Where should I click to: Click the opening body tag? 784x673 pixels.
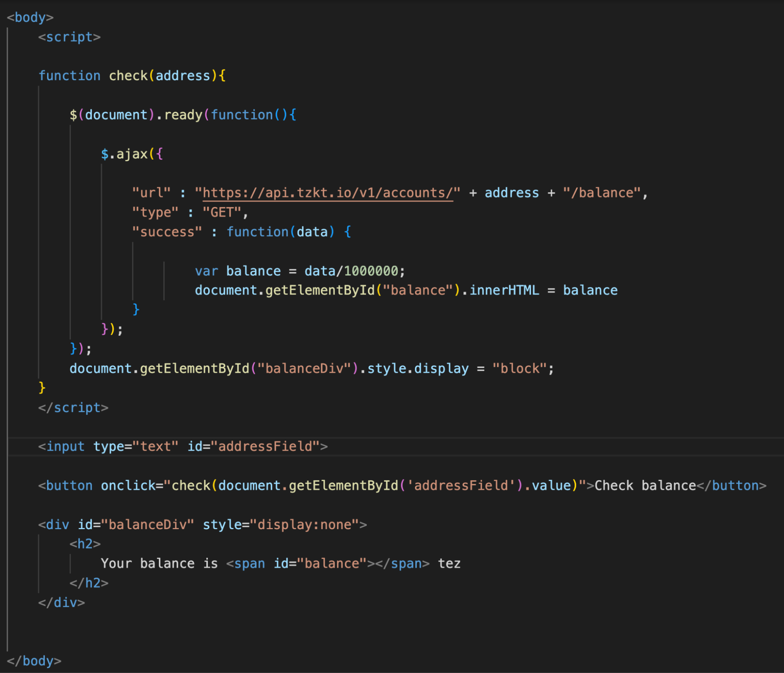pos(30,18)
